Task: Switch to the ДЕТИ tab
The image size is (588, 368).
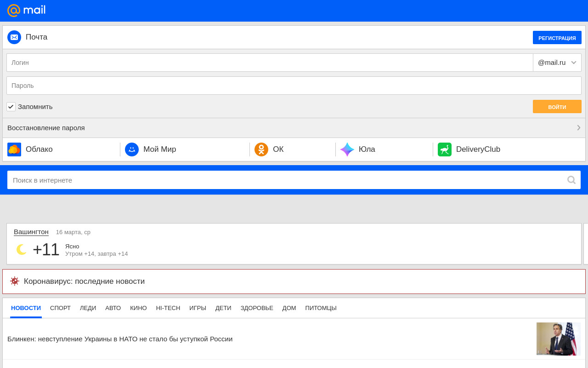Action: pos(223,308)
